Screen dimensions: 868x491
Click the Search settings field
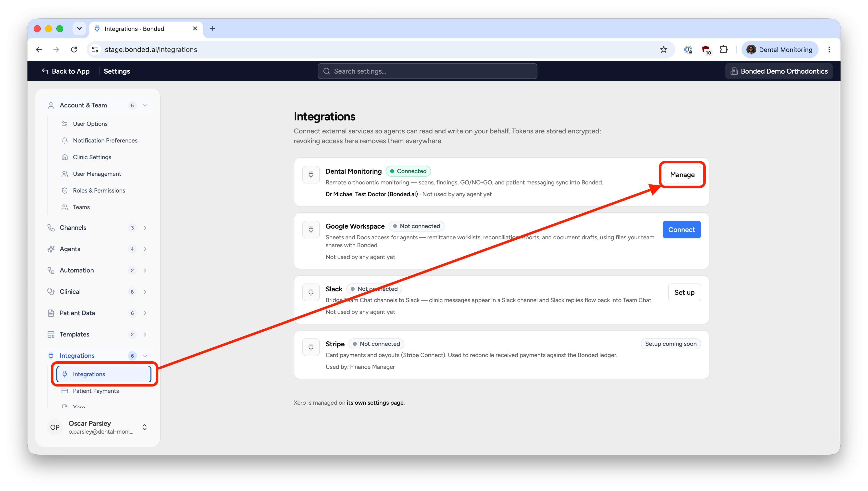click(427, 71)
